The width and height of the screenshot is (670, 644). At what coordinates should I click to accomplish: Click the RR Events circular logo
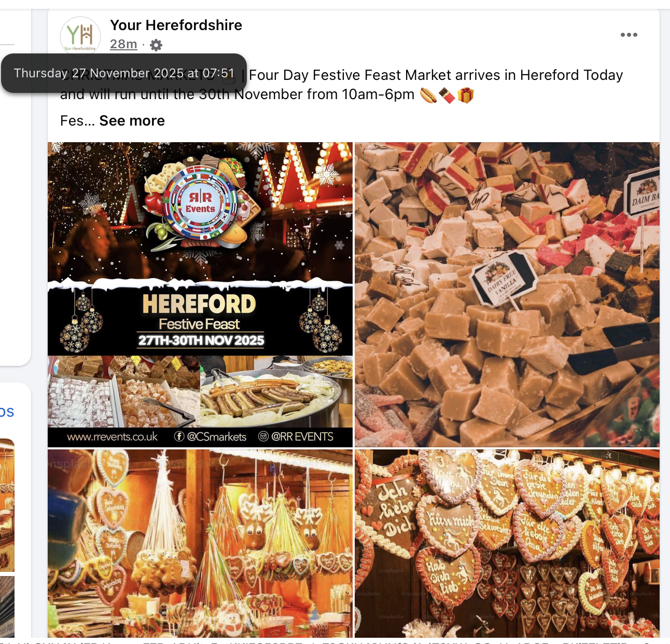click(x=200, y=203)
